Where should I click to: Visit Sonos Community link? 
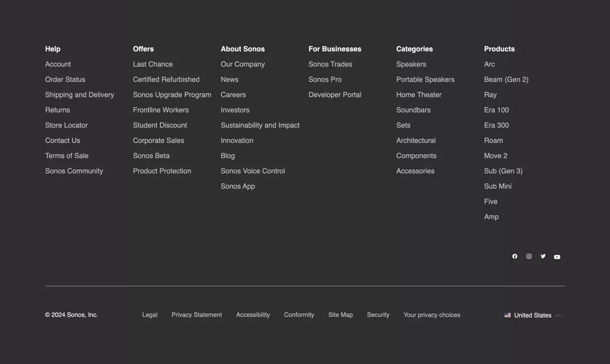click(74, 171)
